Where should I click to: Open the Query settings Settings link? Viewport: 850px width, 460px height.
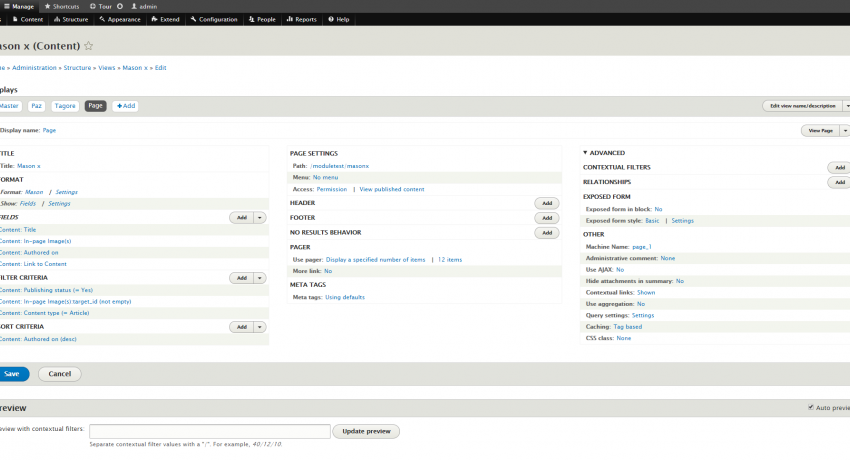[x=643, y=315]
